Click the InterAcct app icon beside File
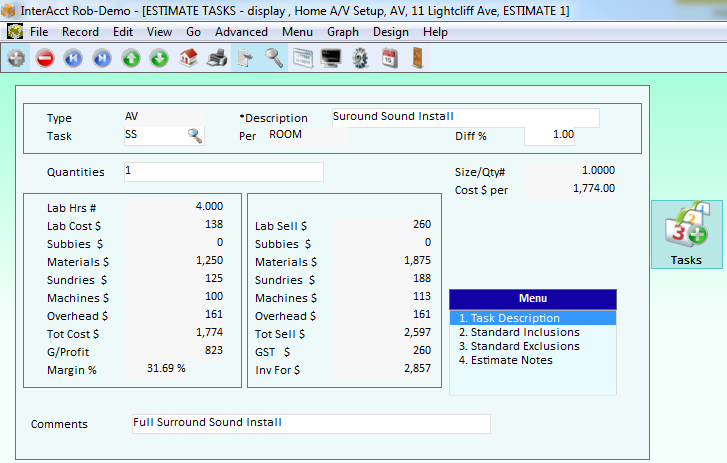 coord(15,32)
